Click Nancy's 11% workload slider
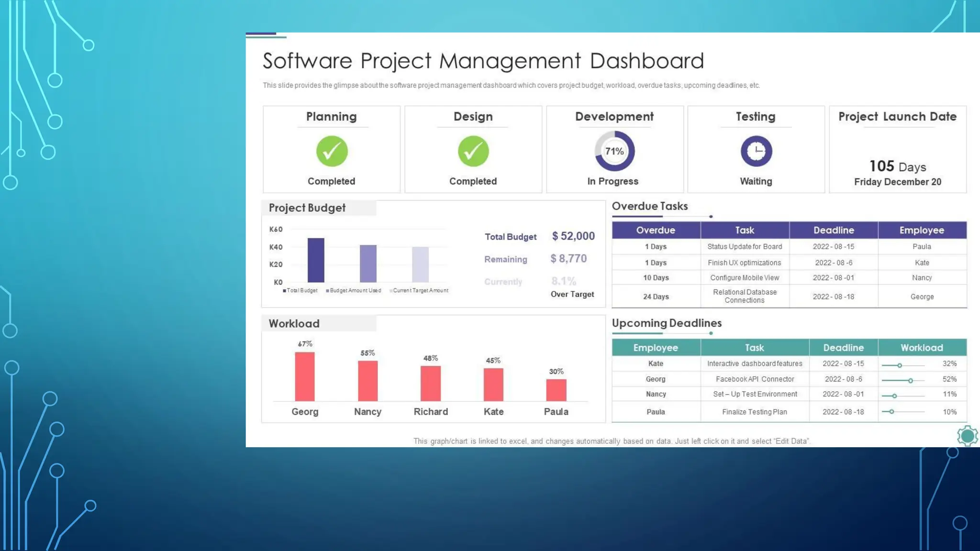 coord(894,396)
